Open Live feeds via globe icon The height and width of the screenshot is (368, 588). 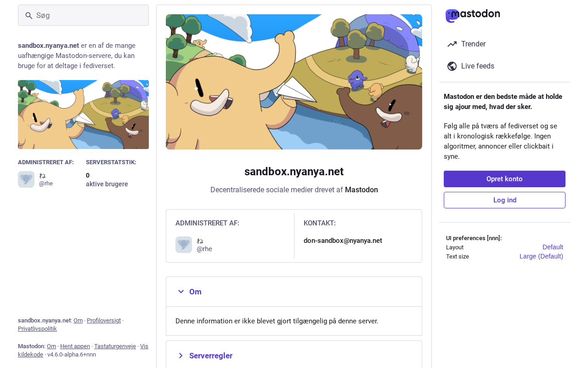coord(452,66)
